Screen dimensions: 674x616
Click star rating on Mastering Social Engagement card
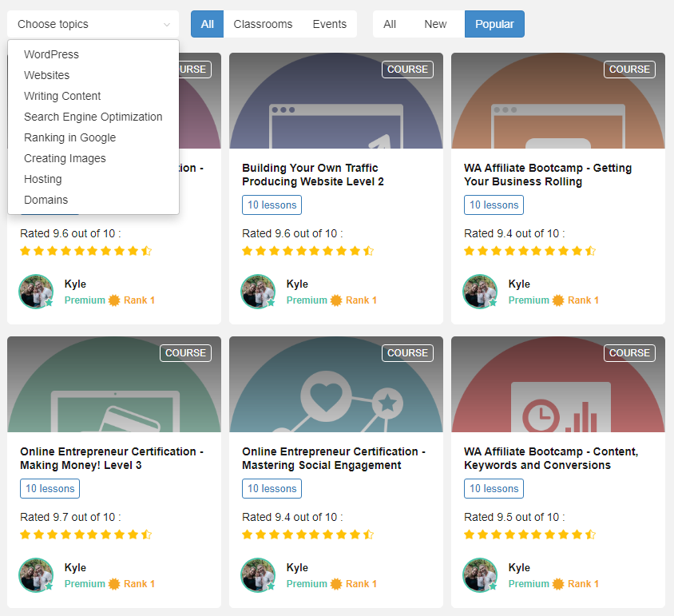[307, 535]
